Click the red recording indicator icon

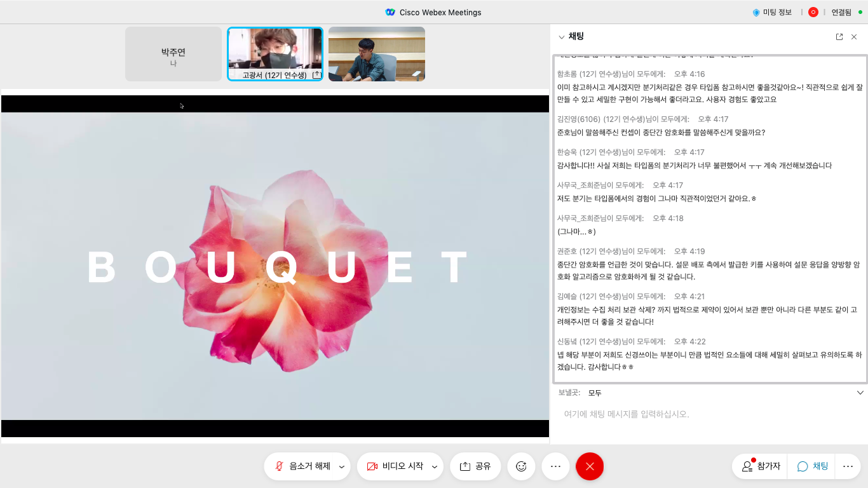click(x=813, y=12)
